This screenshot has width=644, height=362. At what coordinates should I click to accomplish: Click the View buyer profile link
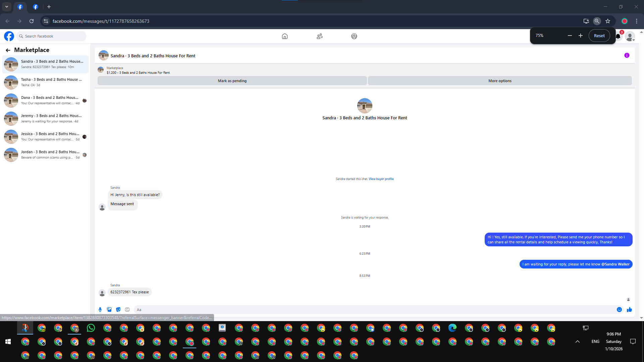tap(381, 179)
